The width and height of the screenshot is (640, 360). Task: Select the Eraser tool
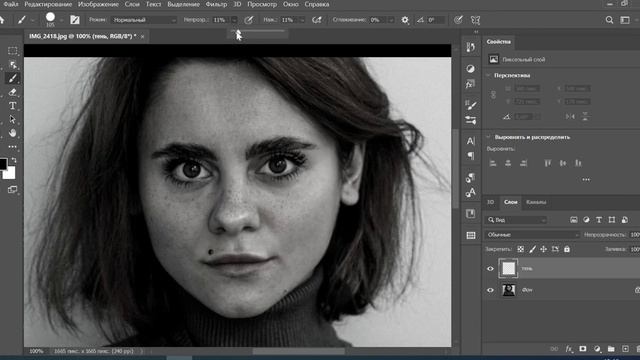(x=13, y=92)
